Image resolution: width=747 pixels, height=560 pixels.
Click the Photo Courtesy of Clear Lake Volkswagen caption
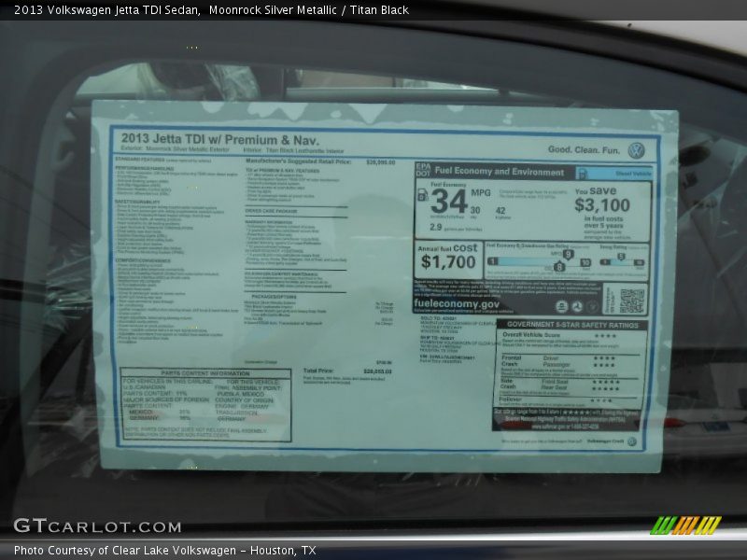pyautogui.click(x=164, y=551)
